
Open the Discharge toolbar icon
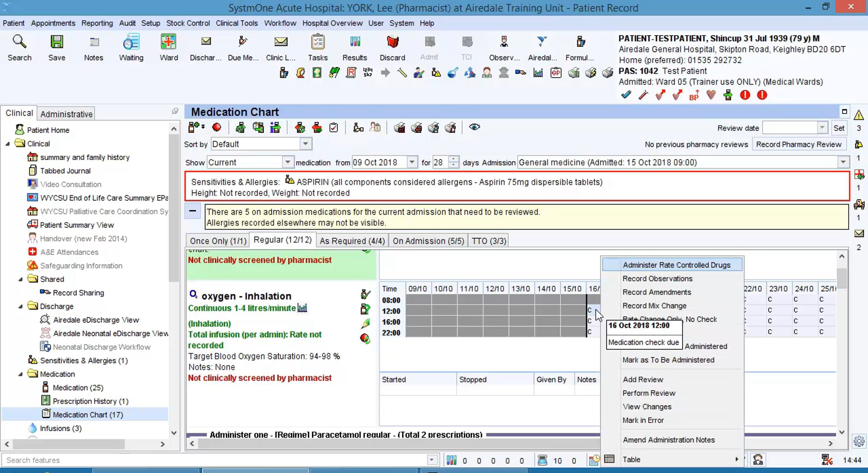tap(206, 48)
